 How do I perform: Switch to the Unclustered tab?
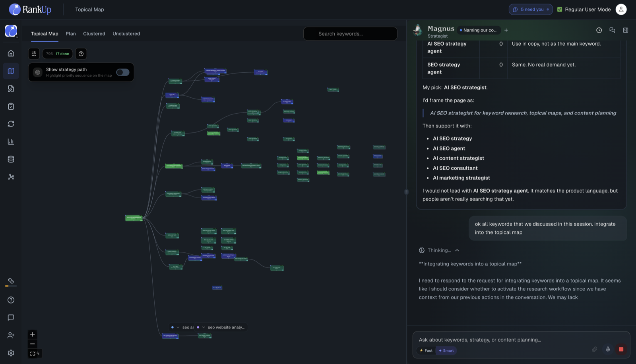tap(126, 34)
